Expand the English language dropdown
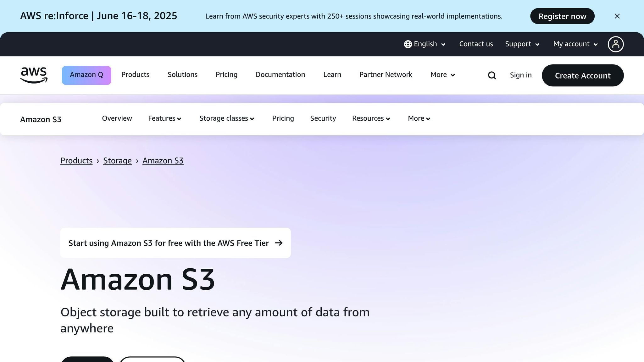This screenshot has width=644, height=362. 425,44
